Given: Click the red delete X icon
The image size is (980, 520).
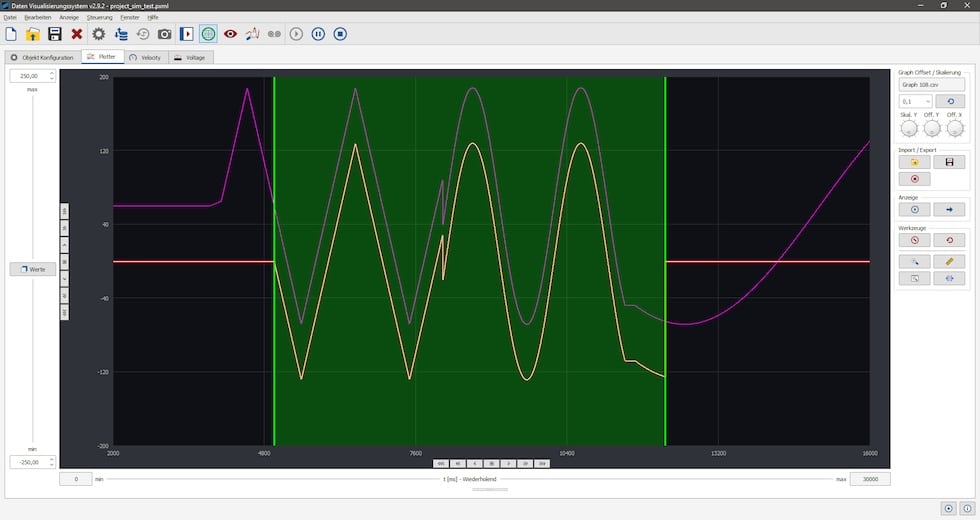Looking at the screenshot, I should coord(77,34).
